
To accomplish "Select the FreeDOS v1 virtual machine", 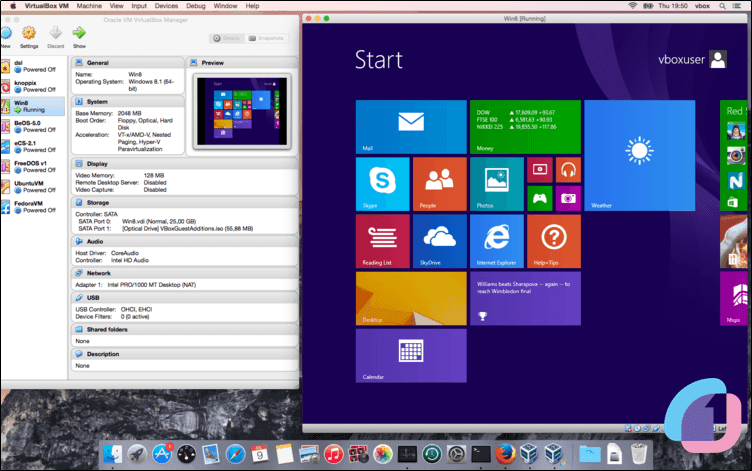I will click(x=33, y=167).
